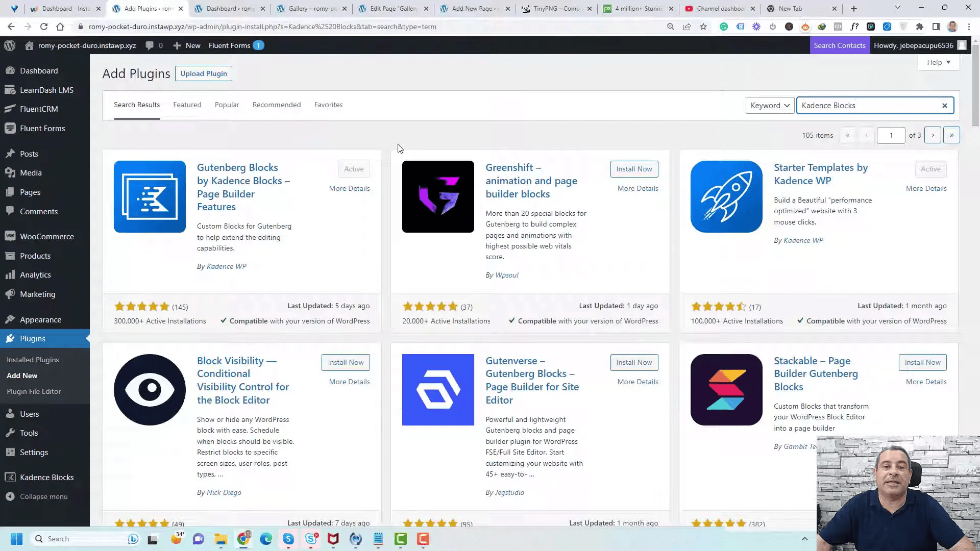
Task: Reload the page with browser refresh icon
Action: pos(44,27)
